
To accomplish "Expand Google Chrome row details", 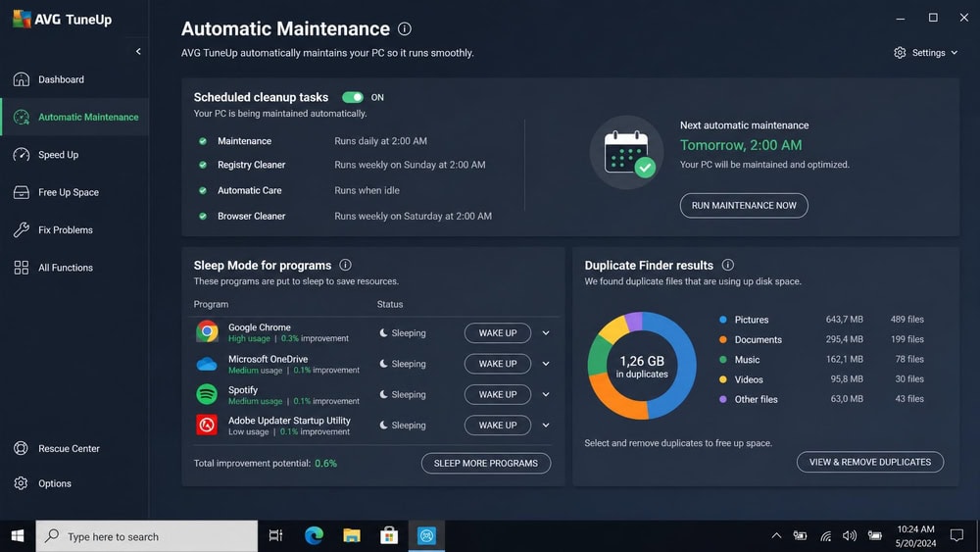I will click(546, 333).
